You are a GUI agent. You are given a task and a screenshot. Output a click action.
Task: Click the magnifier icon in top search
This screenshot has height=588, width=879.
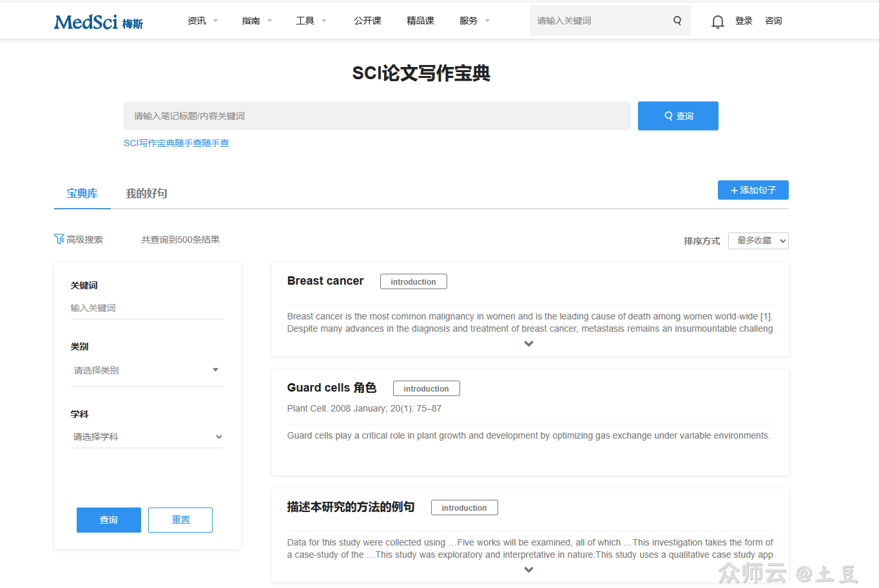point(677,21)
